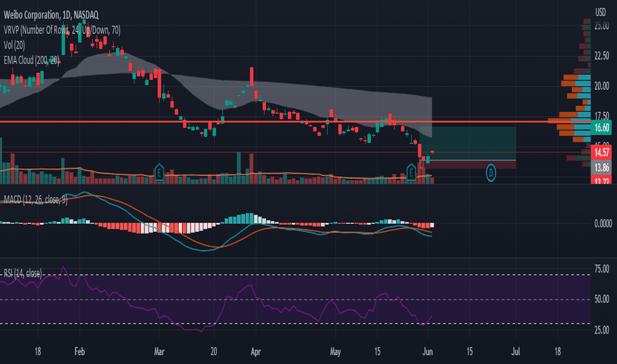Click the May date axis label

335,351
